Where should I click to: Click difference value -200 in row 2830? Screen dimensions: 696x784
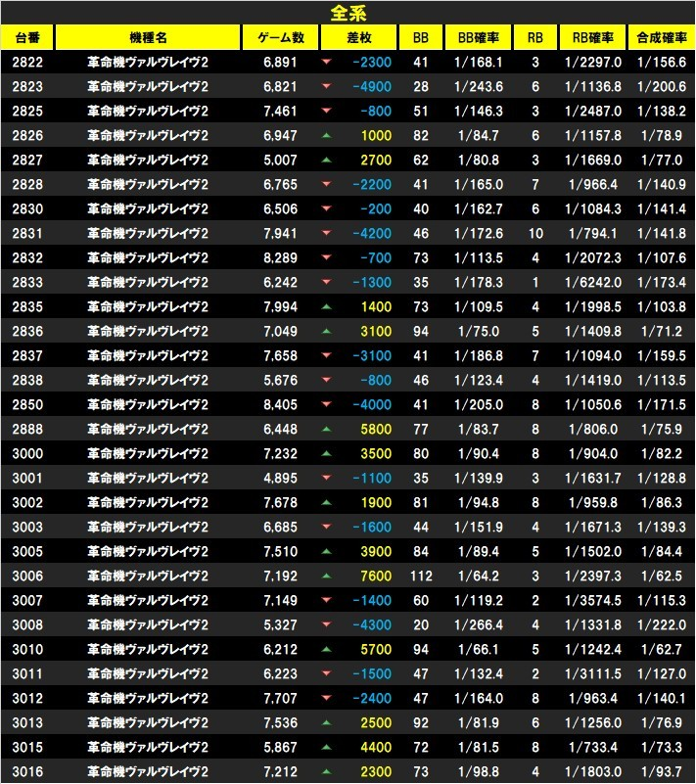click(376, 209)
